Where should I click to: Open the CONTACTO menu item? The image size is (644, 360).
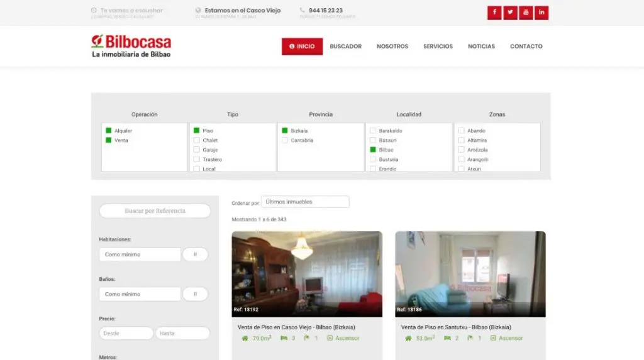(526, 46)
